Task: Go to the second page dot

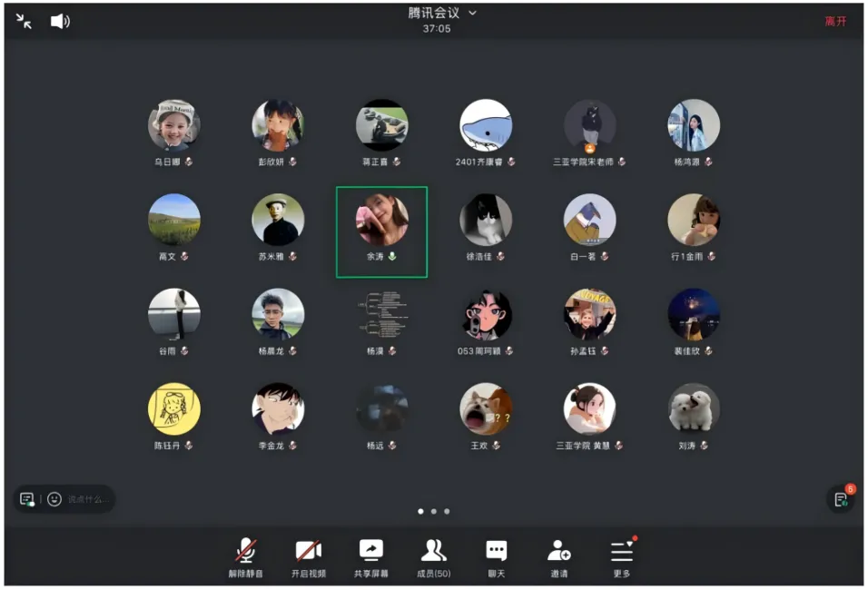Action: [x=434, y=511]
